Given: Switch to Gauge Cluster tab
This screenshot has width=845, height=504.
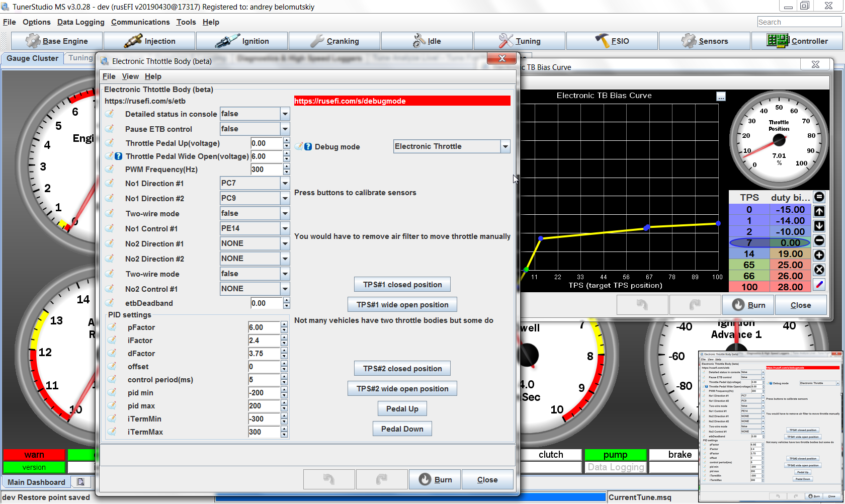Looking at the screenshot, I should click(33, 58).
